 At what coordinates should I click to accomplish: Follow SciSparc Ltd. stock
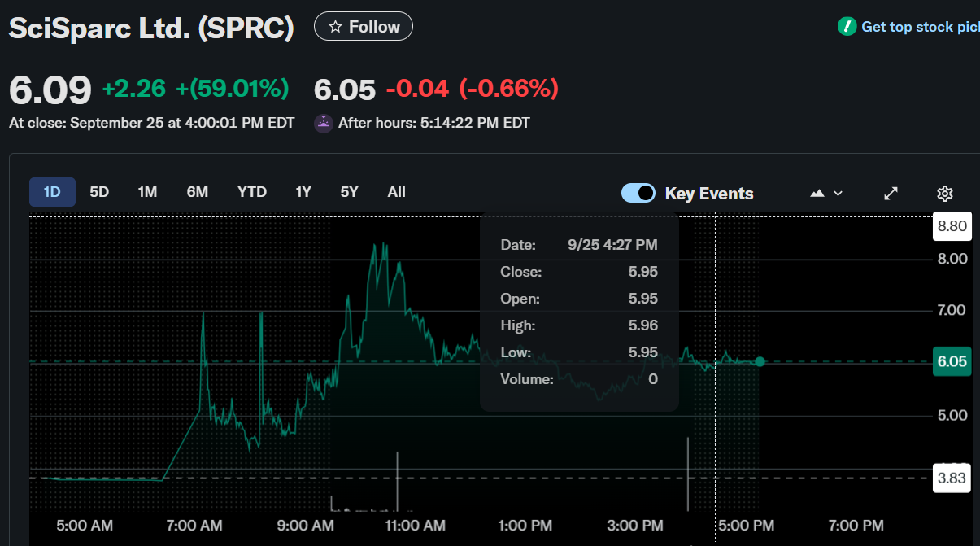point(364,27)
